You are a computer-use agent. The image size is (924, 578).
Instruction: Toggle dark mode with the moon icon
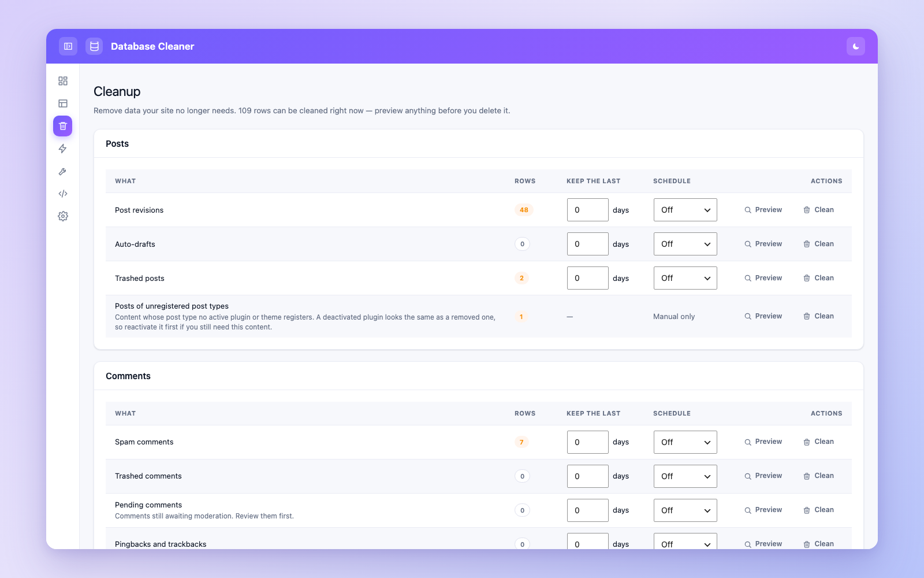tap(856, 46)
